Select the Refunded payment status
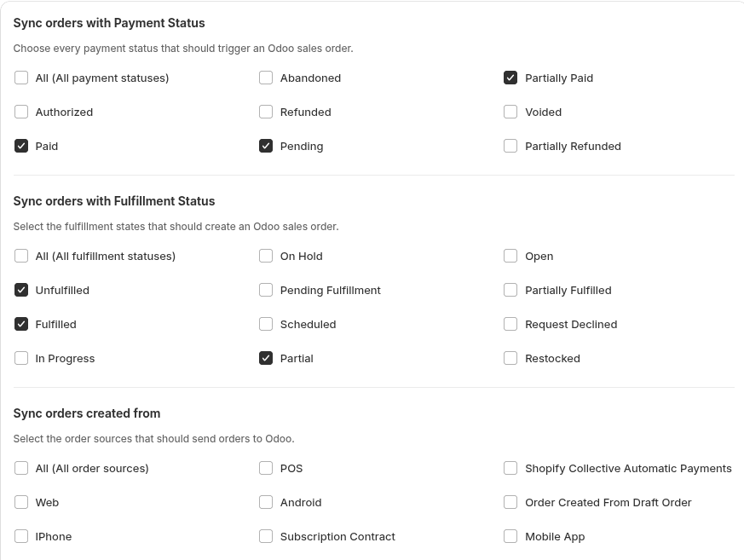744x560 pixels. click(266, 112)
